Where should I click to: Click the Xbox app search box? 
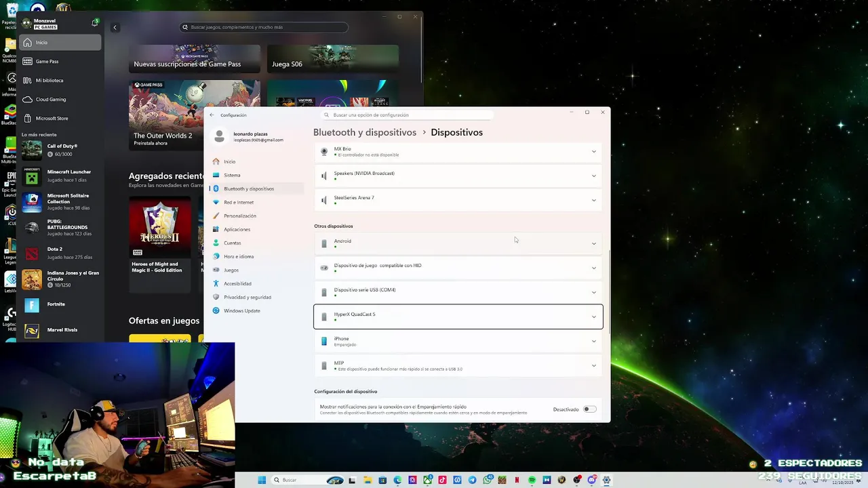coord(264,27)
